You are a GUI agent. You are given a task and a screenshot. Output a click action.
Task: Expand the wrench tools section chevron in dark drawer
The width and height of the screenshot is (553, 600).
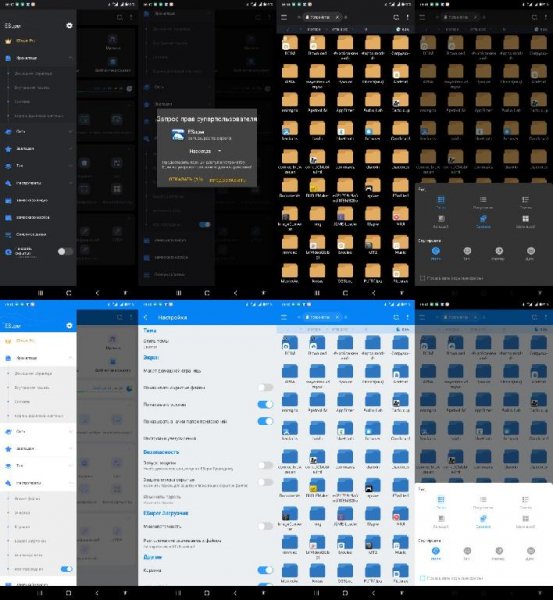tap(70, 183)
